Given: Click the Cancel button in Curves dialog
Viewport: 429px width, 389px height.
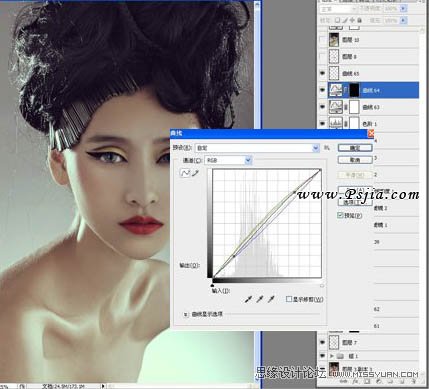Looking at the screenshot, I should pos(355,160).
